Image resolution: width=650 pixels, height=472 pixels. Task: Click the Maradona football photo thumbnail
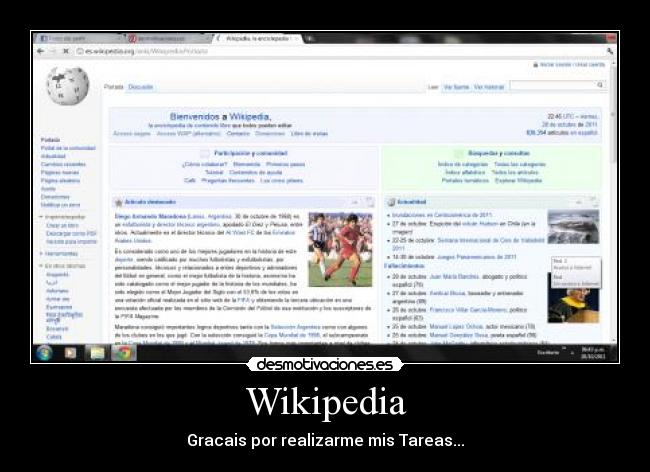pos(340,249)
